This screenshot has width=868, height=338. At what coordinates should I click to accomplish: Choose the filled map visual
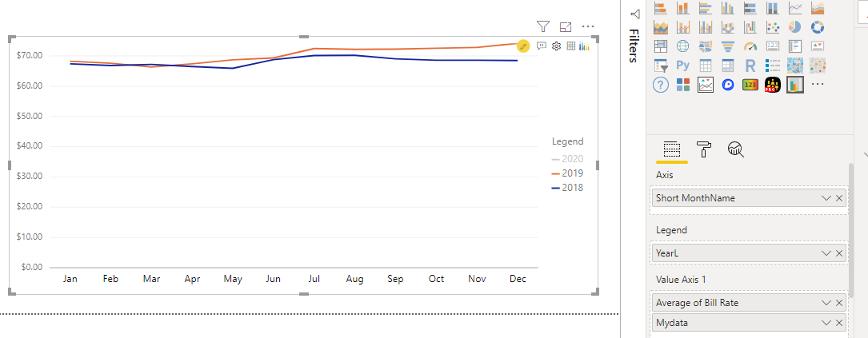coord(706,46)
